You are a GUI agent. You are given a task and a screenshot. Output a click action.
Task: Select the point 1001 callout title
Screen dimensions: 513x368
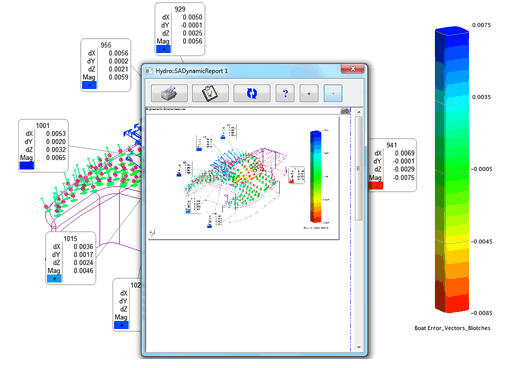tap(43, 126)
